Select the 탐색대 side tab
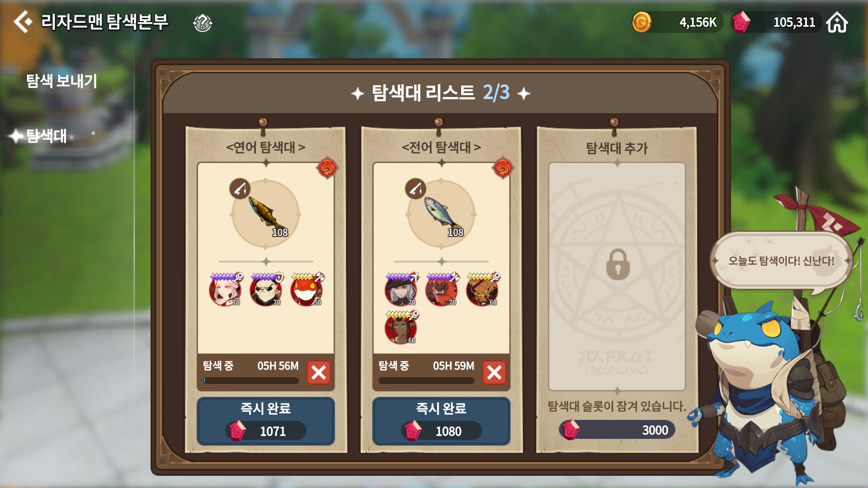Image resolution: width=868 pixels, height=488 pixels. tap(46, 136)
